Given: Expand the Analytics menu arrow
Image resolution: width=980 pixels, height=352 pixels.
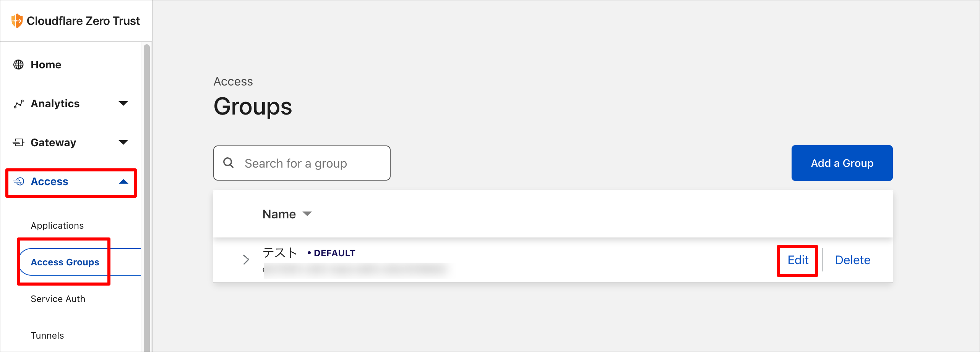Looking at the screenshot, I should click(123, 103).
